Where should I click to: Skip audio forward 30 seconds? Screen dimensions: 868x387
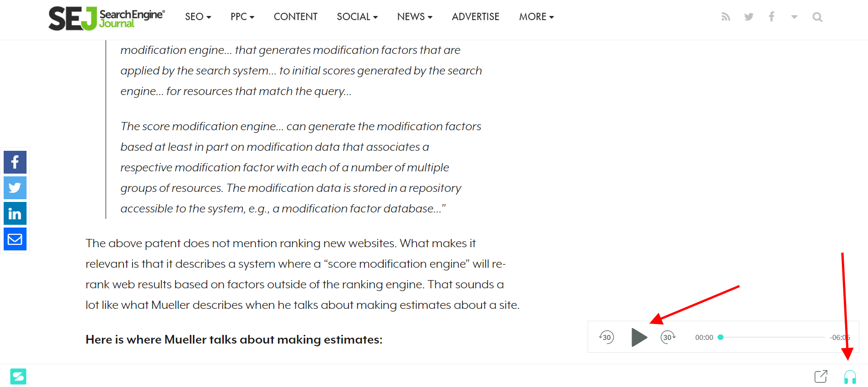coord(668,337)
